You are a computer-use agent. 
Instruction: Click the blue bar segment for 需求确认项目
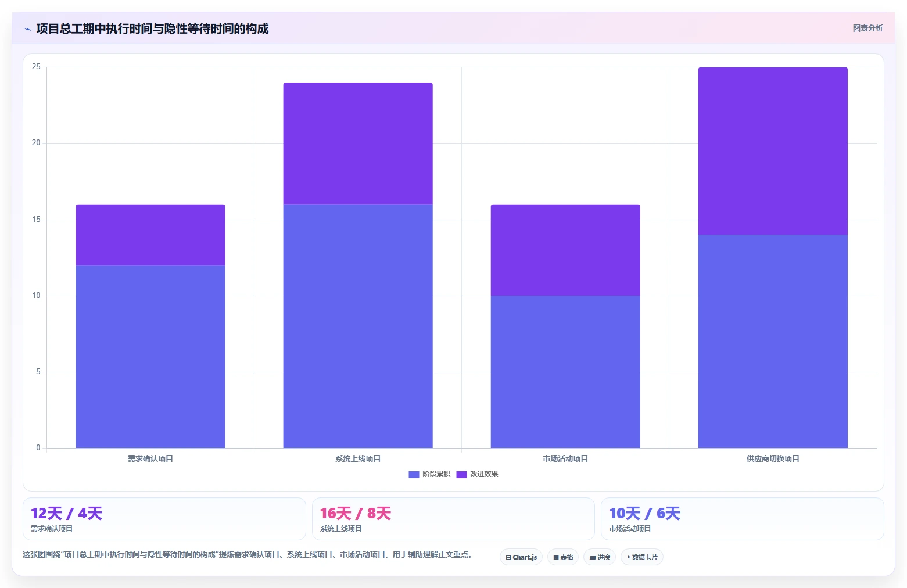pyautogui.click(x=150, y=356)
